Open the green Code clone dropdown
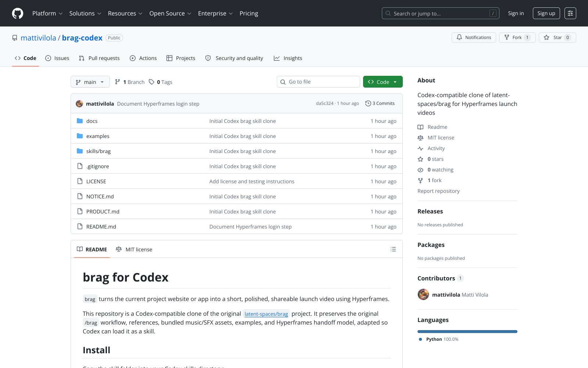The image size is (588, 368). point(383,82)
